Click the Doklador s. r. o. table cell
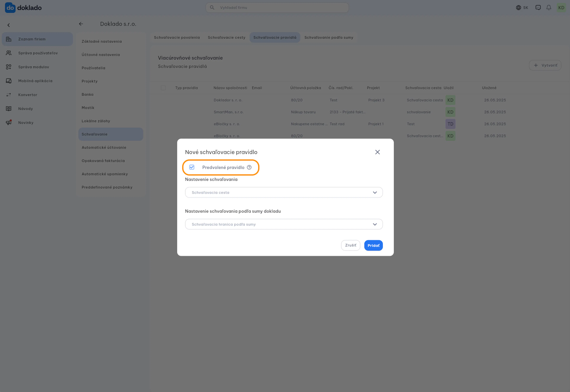The image size is (570, 392). coord(228,100)
